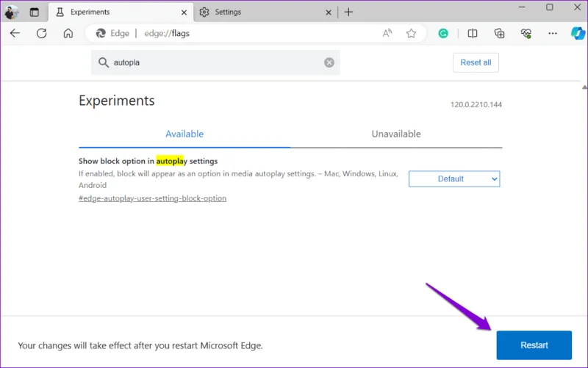Click the search flags input field
The image size is (588, 368).
coord(215,62)
